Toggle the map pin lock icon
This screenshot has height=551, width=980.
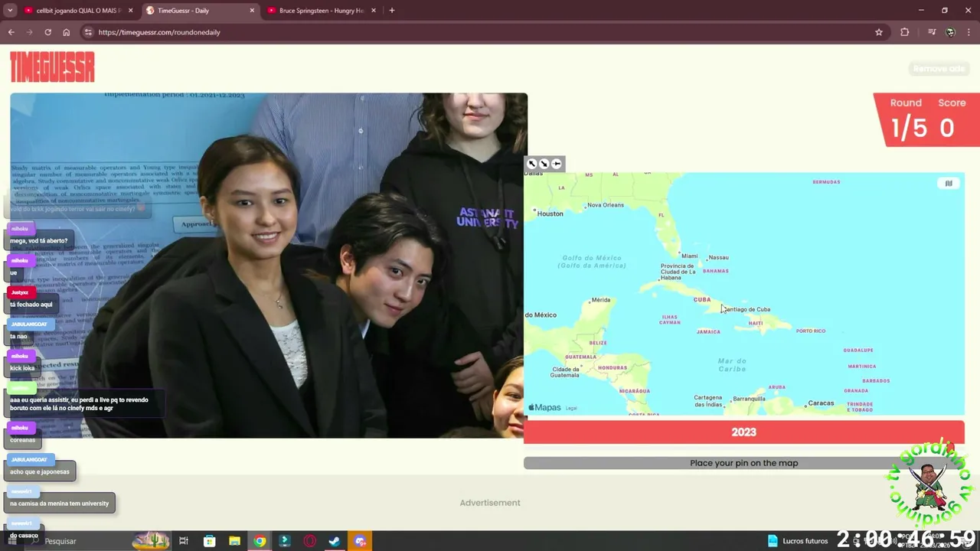557,164
